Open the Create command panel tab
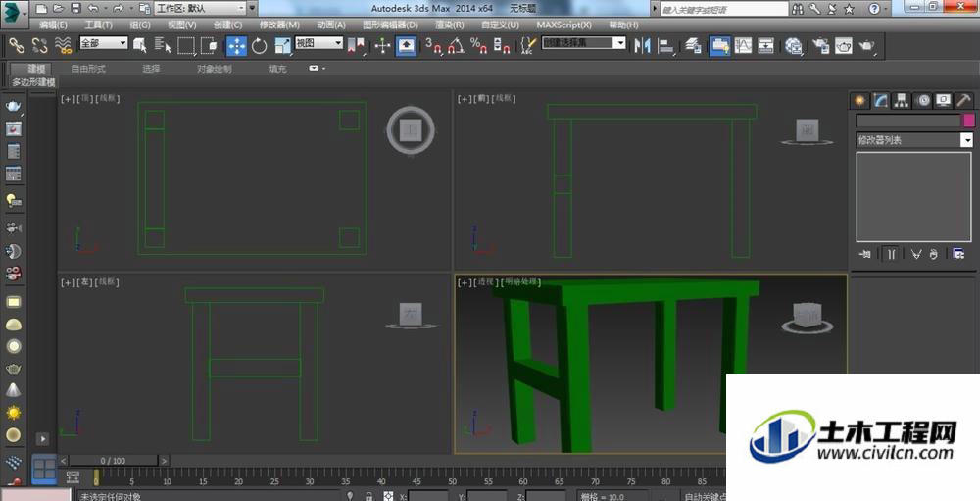The image size is (980, 501). (860, 100)
